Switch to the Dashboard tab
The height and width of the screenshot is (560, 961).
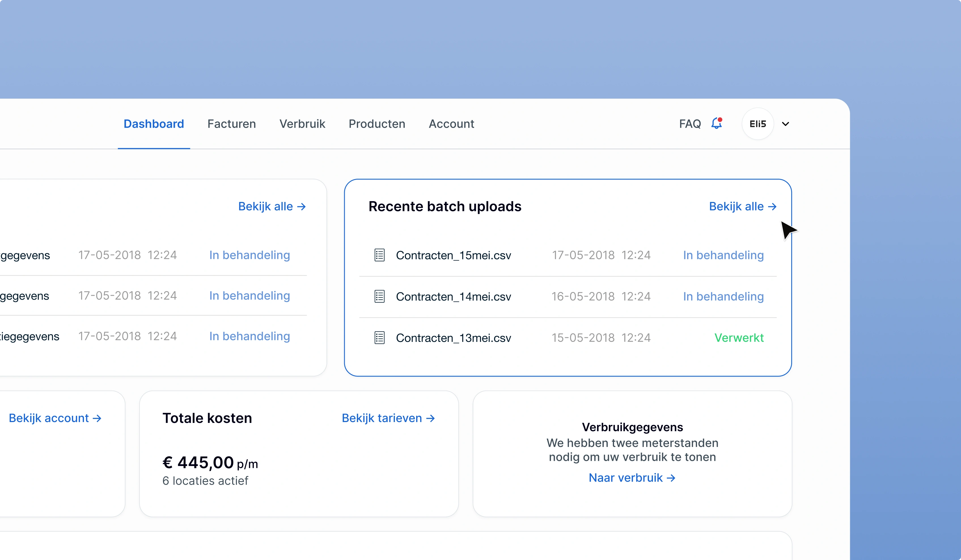click(154, 124)
